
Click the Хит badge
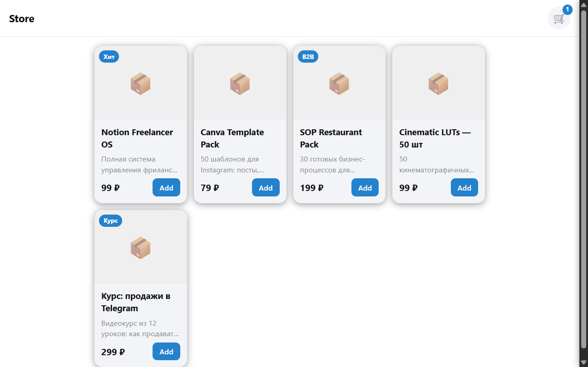click(x=109, y=57)
